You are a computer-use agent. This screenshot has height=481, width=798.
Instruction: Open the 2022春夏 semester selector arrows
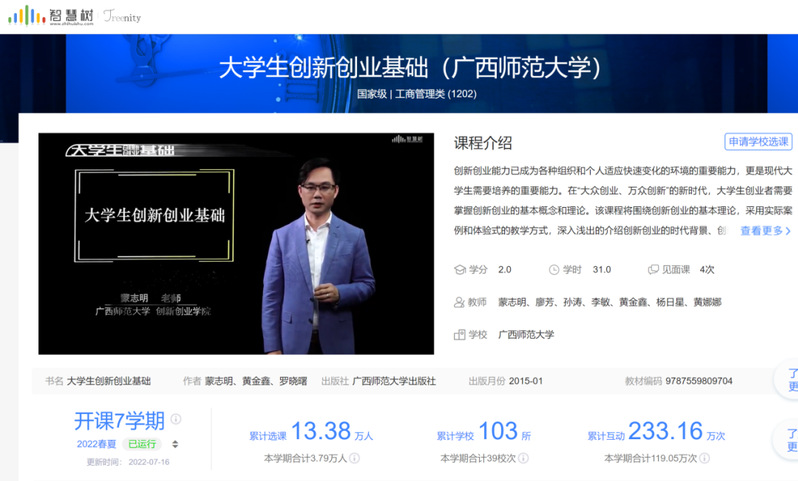(x=176, y=444)
